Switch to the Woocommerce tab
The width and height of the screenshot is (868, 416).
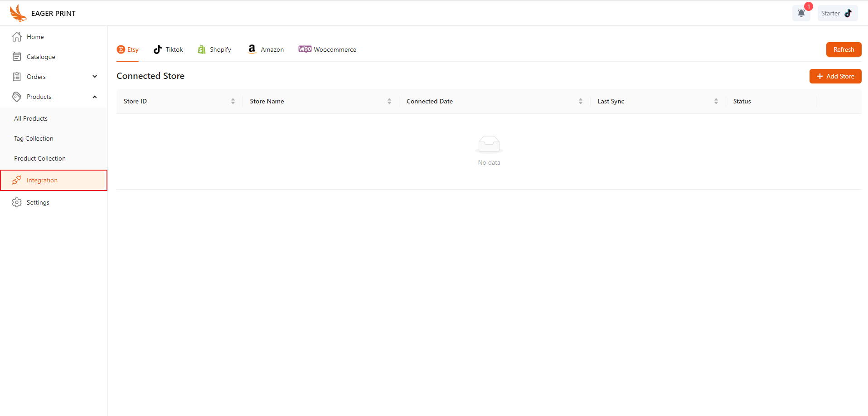click(x=327, y=49)
